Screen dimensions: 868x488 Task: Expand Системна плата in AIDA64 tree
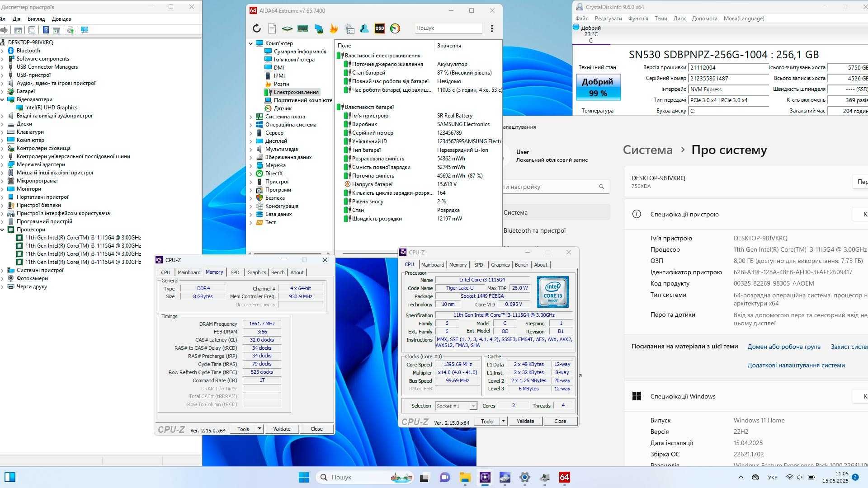point(251,117)
